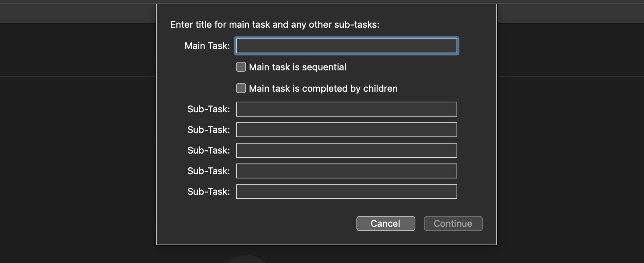
Task: Focus the first Sub-Task input field
Action: point(346,109)
